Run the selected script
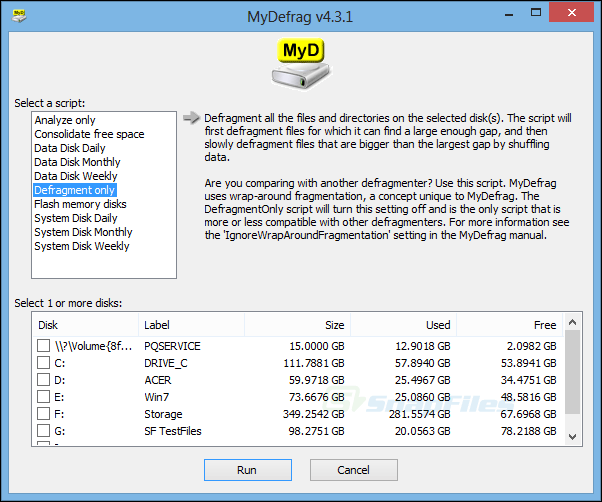The width and height of the screenshot is (602, 502). [x=248, y=470]
